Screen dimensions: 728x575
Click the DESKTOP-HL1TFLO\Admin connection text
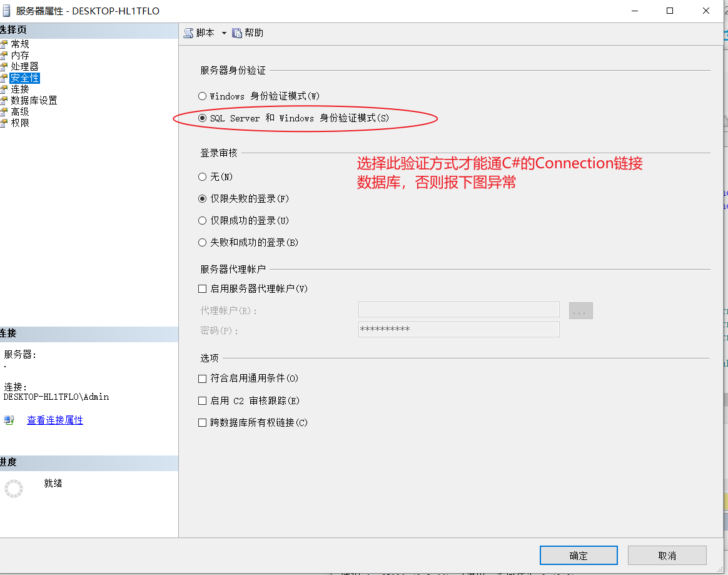[56, 397]
